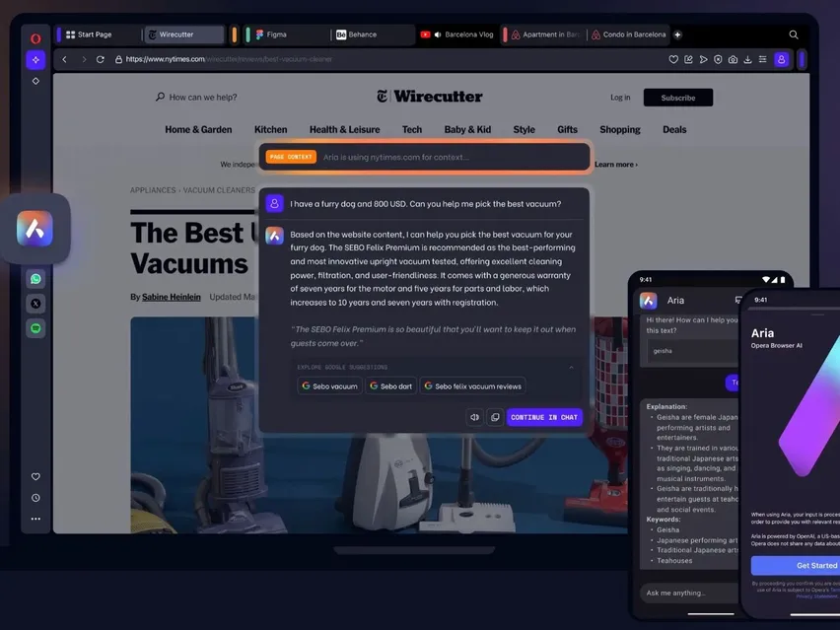Open bookmarks heart icon in sidebar

click(35, 477)
